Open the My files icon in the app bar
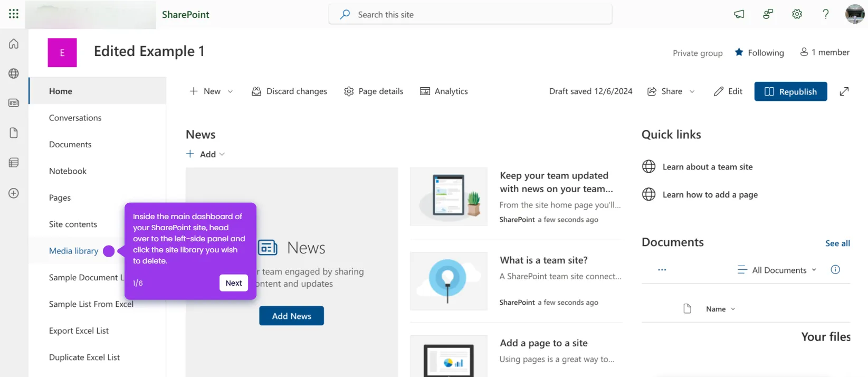 [14, 133]
